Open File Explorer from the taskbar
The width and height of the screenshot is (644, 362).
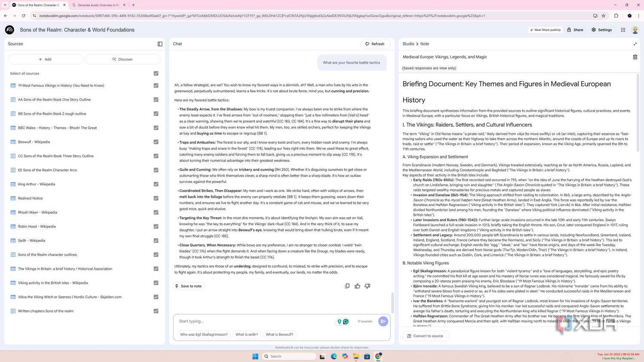[x=356, y=356]
